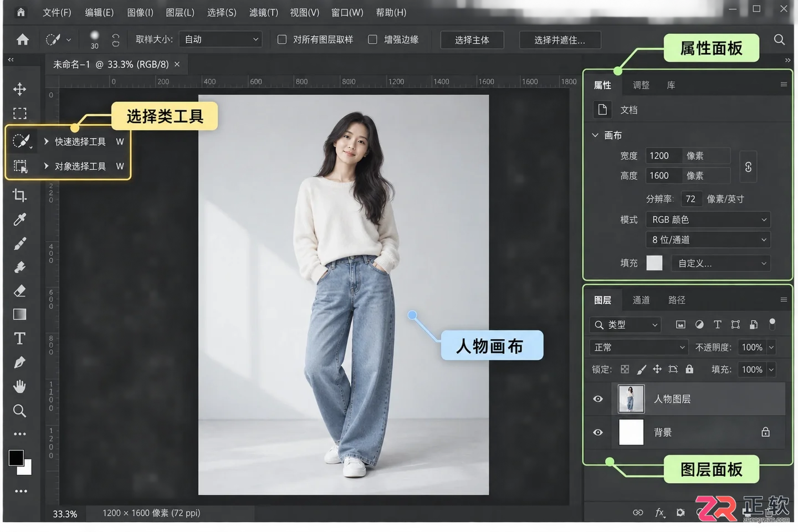Toggle lock transparent pixels icon
The image size is (798, 532).
point(625,369)
